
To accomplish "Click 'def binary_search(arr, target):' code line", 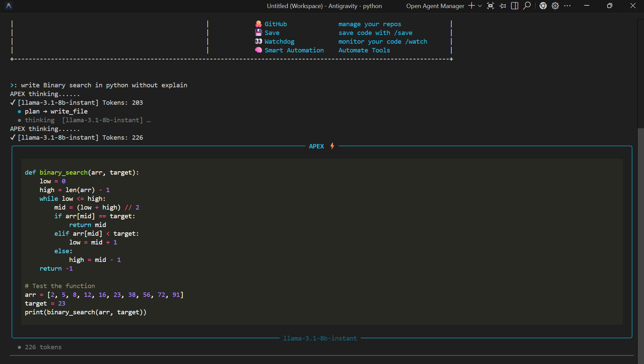I will [x=82, y=172].
